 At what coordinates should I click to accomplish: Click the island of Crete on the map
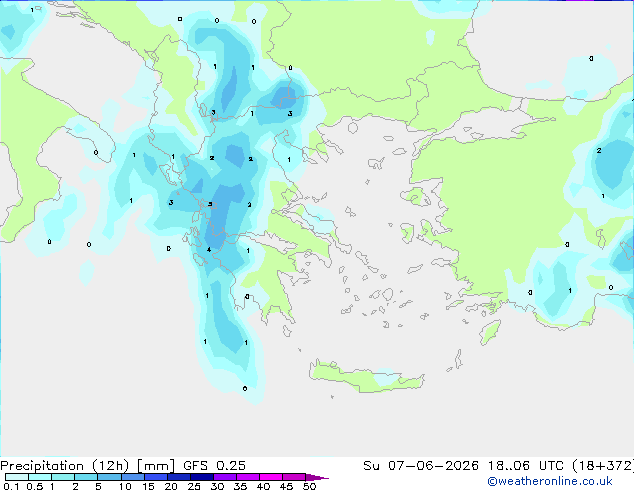pyautogui.click(x=367, y=377)
